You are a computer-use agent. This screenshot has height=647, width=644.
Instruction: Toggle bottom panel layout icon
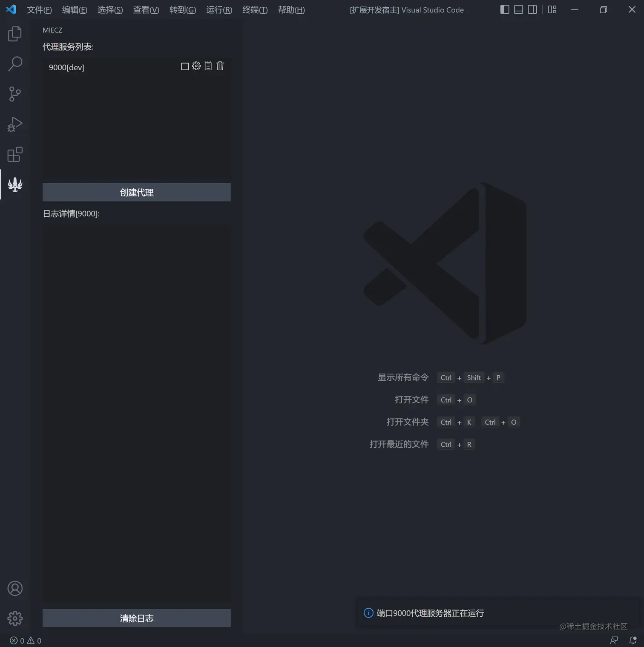point(518,9)
